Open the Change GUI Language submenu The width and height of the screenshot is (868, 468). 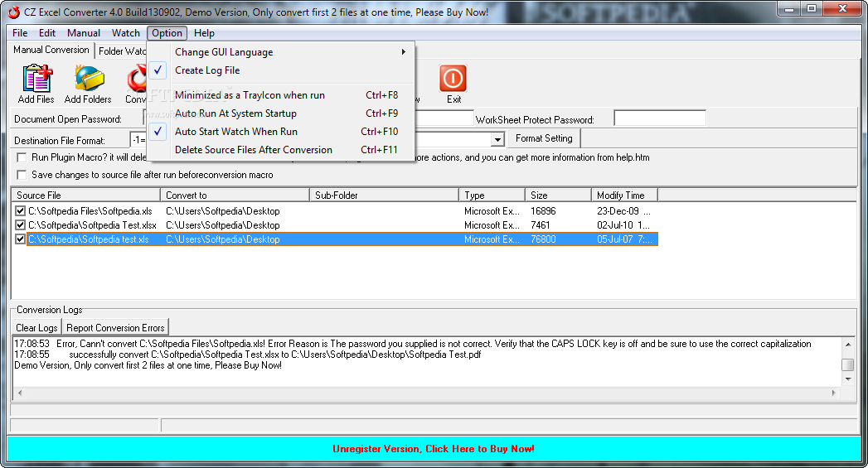[x=281, y=52]
